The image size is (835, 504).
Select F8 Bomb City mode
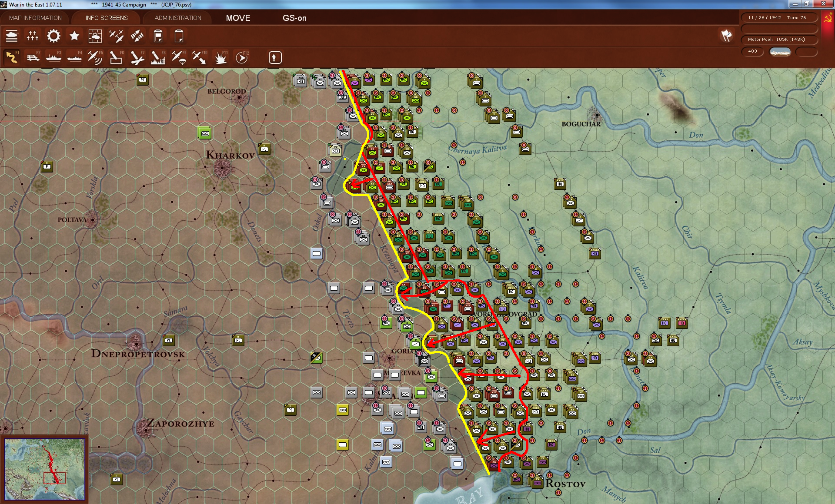(158, 57)
